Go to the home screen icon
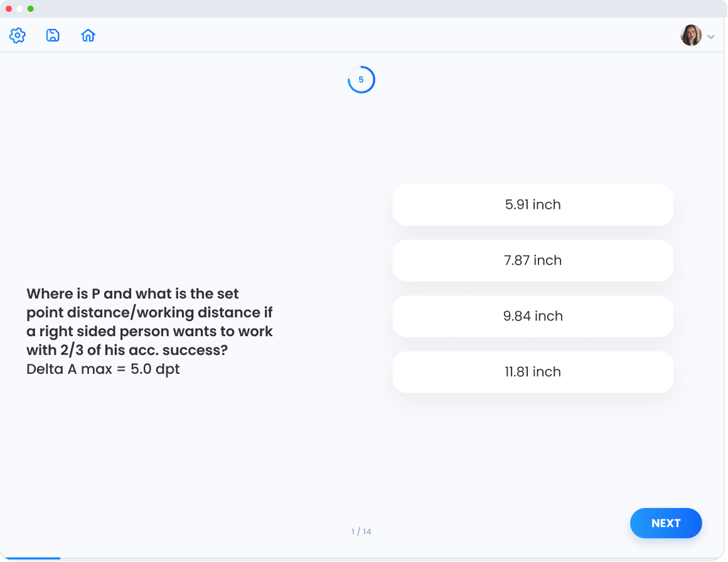The width and height of the screenshot is (728, 562). (88, 36)
